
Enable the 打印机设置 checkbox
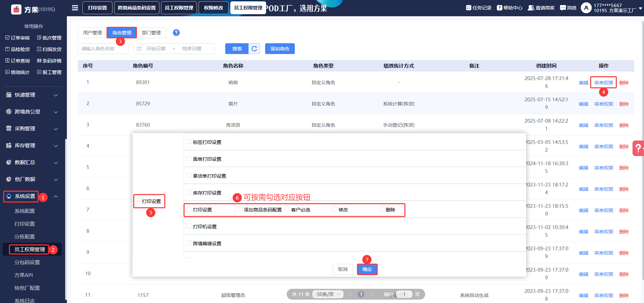click(x=189, y=226)
